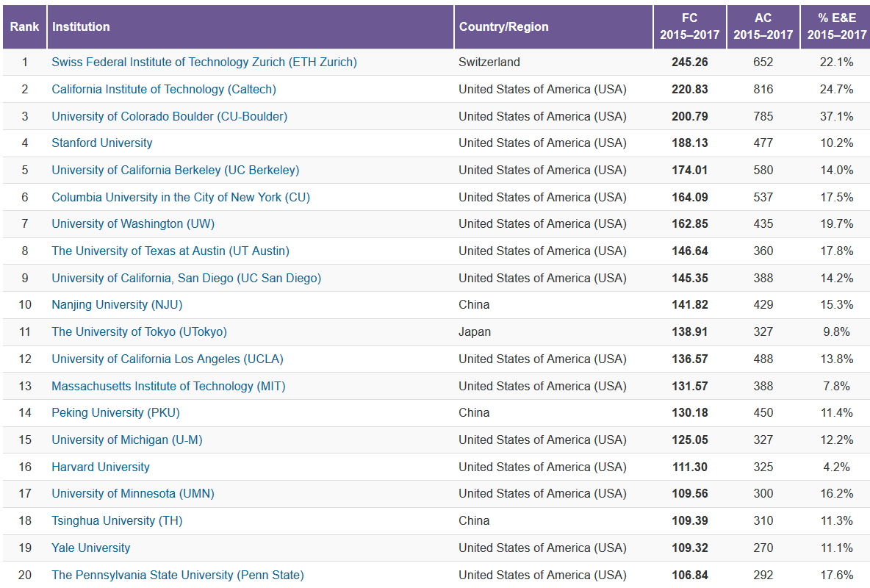Open the Yale University link
Viewport: 870px width, 588px height.
tap(91, 548)
